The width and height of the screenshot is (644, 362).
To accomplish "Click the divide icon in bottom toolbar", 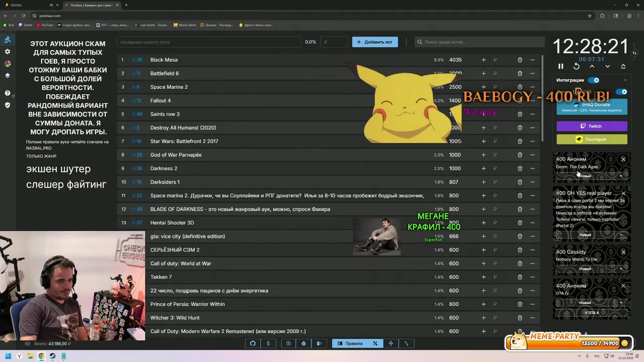I will [390, 343].
